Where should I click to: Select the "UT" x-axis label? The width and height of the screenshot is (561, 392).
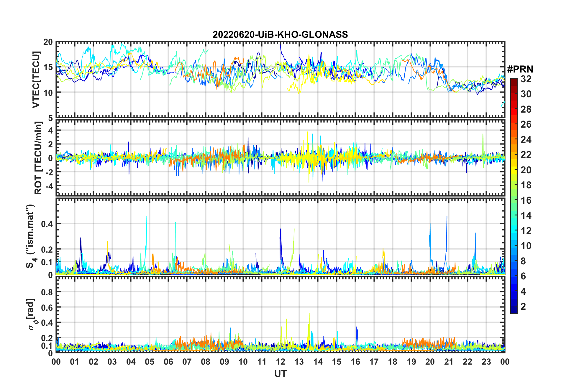coord(280,374)
